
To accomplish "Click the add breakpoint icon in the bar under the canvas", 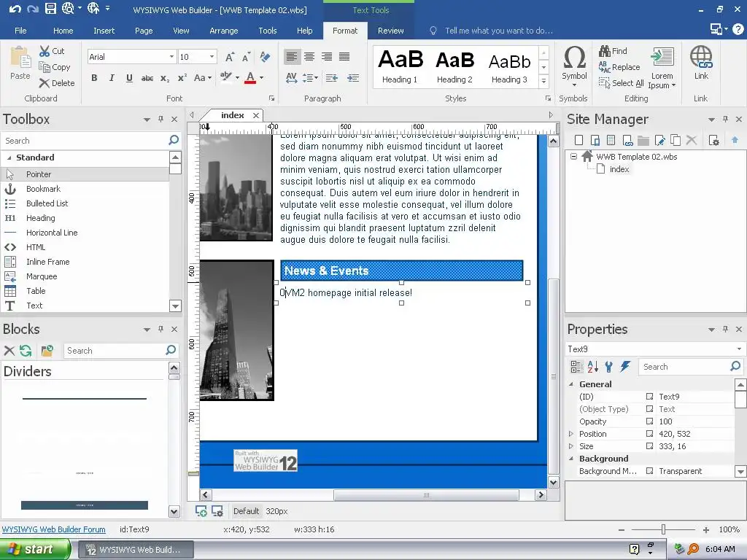I will coord(201,511).
